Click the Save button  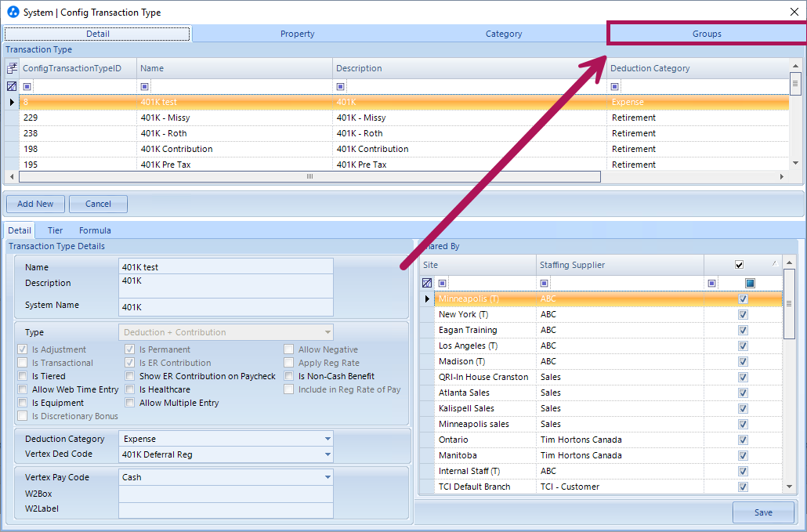click(x=763, y=512)
